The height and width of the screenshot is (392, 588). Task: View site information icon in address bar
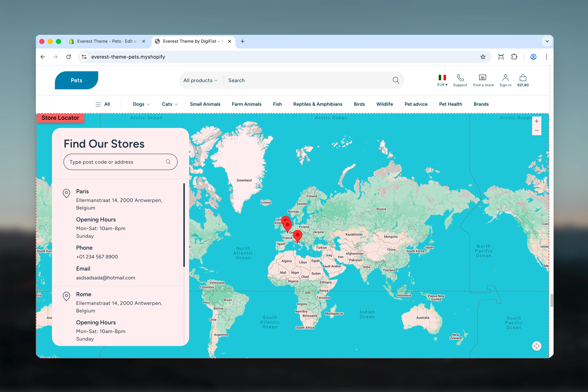(84, 57)
